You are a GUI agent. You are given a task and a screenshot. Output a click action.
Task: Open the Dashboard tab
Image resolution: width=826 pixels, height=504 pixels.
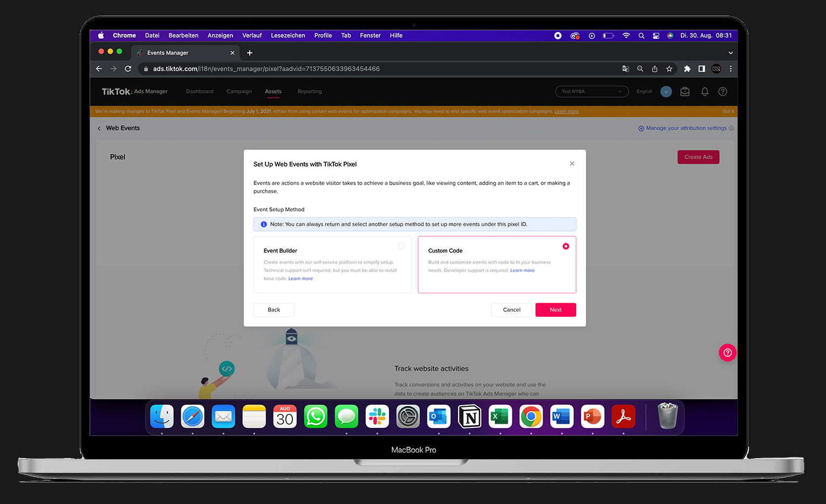200,91
